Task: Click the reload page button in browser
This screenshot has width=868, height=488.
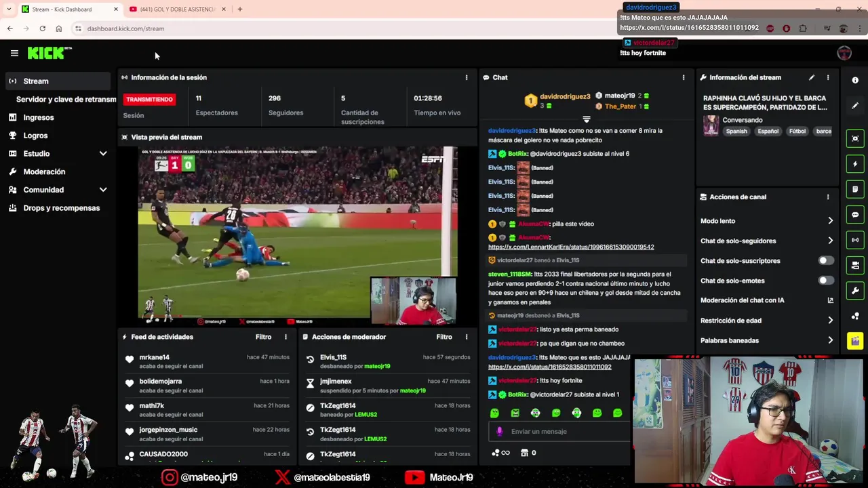Action: pos(42,28)
